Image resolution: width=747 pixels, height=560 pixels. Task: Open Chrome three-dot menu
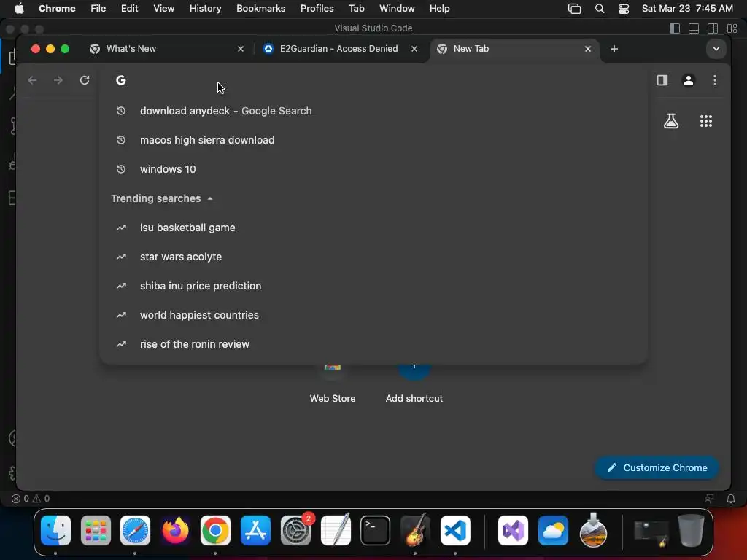(x=715, y=80)
